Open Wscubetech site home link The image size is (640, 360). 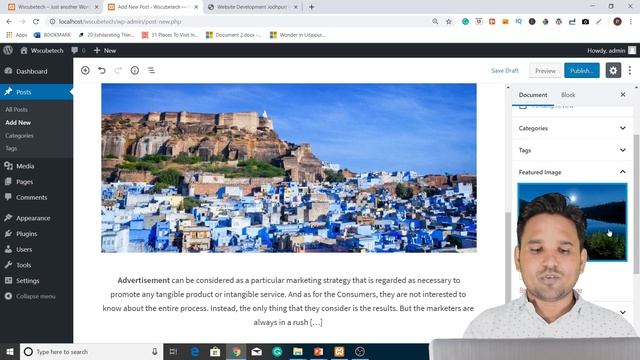[x=42, y=50]
